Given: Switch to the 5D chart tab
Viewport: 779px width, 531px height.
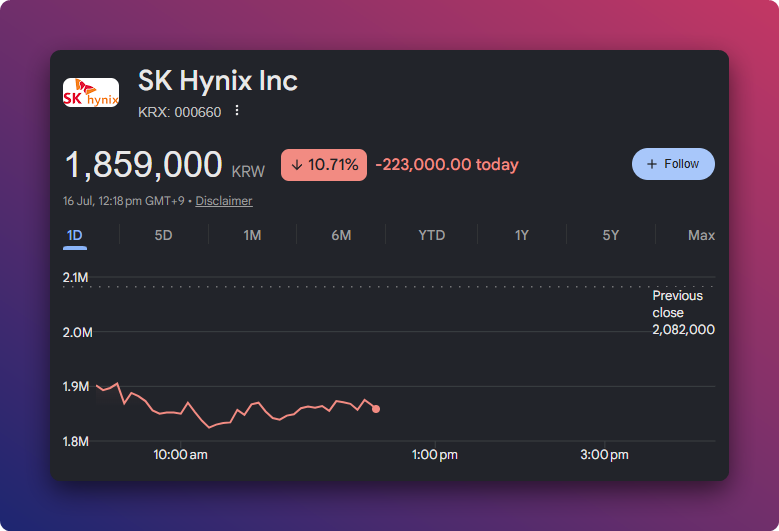Looking at the screenshot, I should 163,235.
